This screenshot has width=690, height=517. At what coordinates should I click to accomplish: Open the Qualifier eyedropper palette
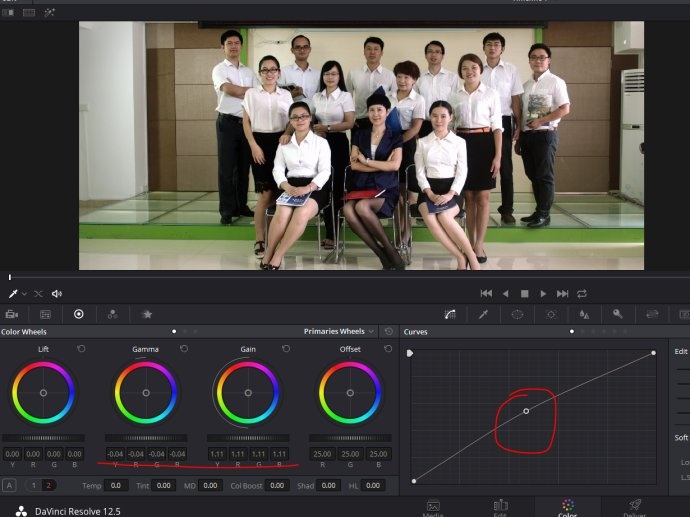pyautogui.click(x=484, y=314)
